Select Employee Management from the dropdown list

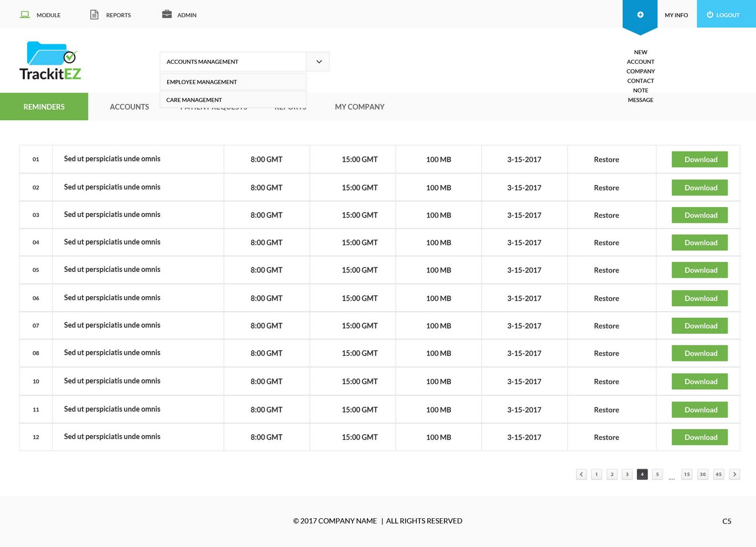pos(233,82)
